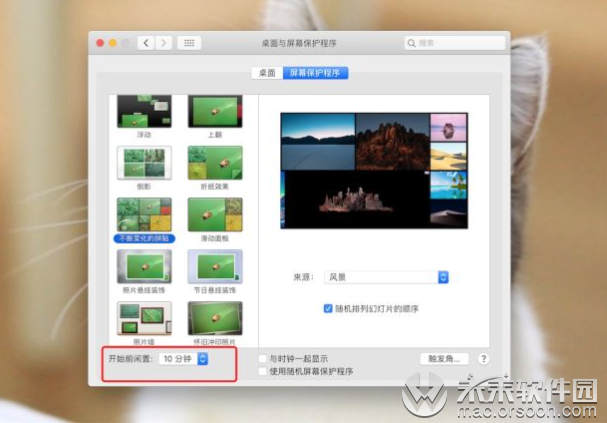Open help with the question mark button
The width and height of the screenshot is (607, 423).
pos(483,359)
